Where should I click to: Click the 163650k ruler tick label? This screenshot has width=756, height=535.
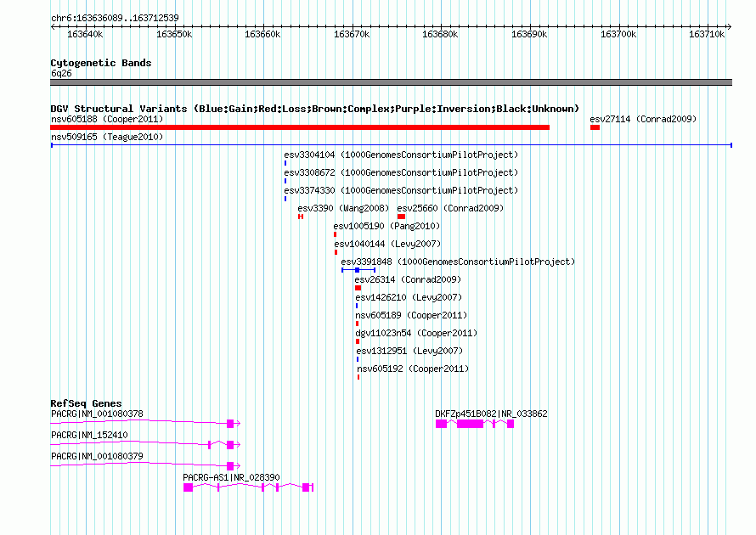point(174,34)
